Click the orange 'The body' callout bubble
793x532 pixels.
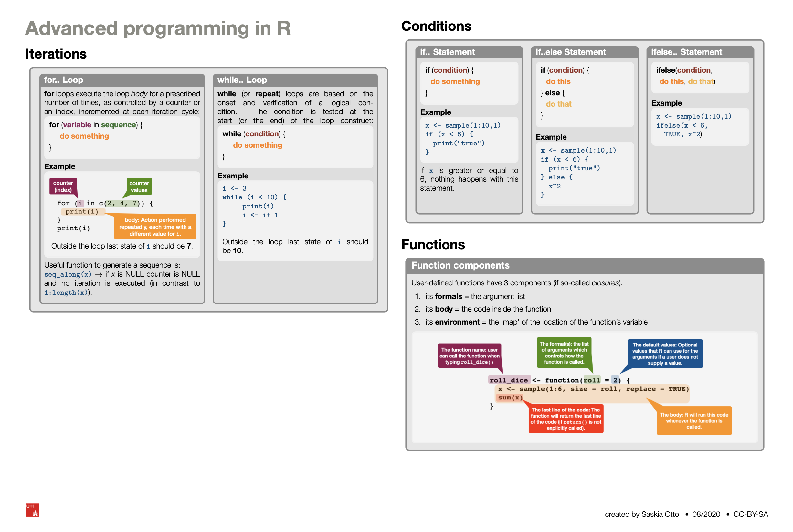694,421
